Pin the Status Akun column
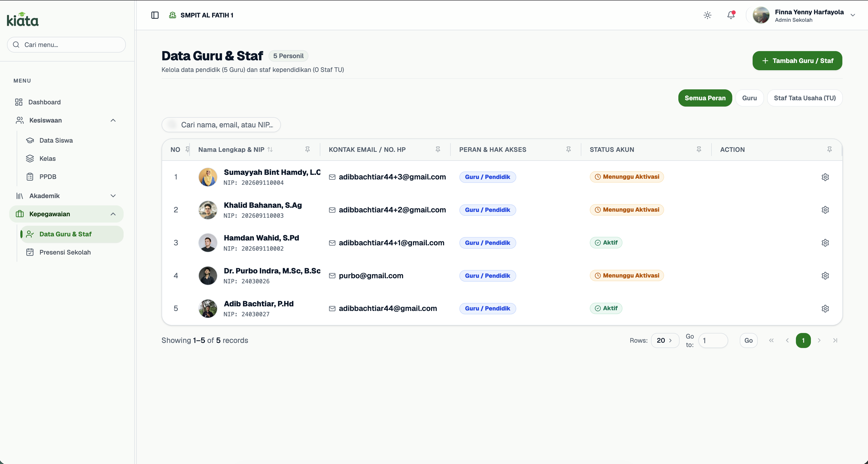 [x=699, y=149]
